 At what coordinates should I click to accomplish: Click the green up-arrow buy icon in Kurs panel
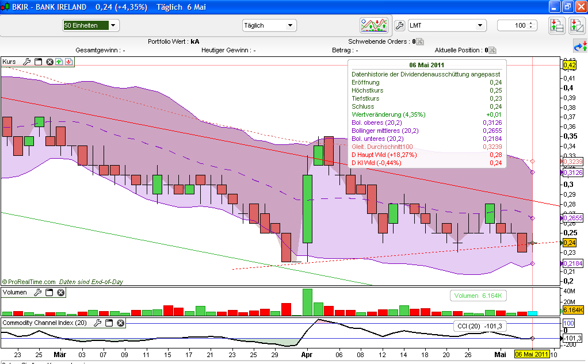pos(59,62)
